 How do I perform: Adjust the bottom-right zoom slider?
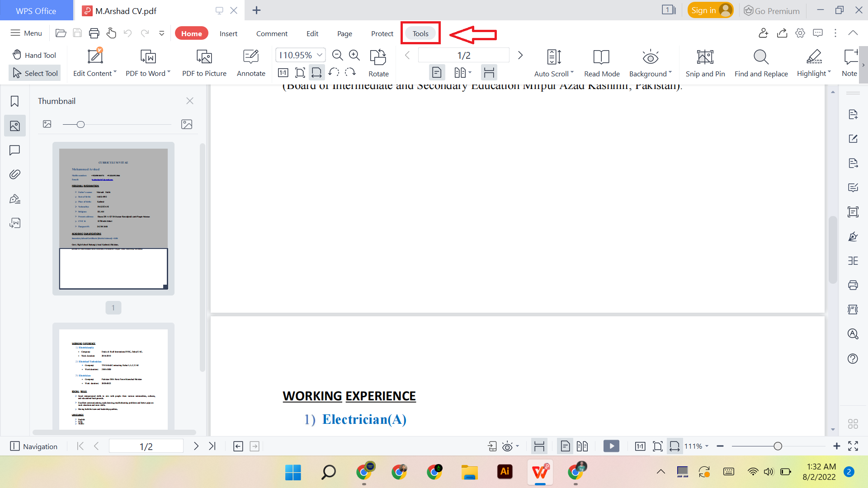click(x=778, y=446)
